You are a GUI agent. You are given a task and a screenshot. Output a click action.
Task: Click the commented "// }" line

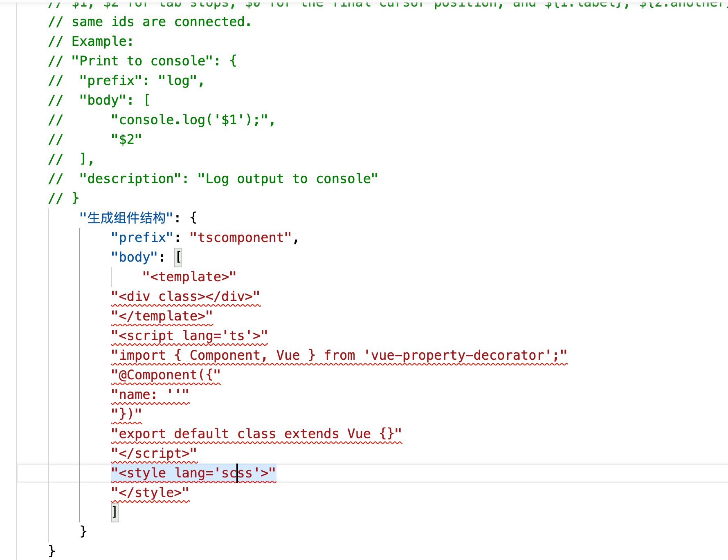(x=63, y=198)
